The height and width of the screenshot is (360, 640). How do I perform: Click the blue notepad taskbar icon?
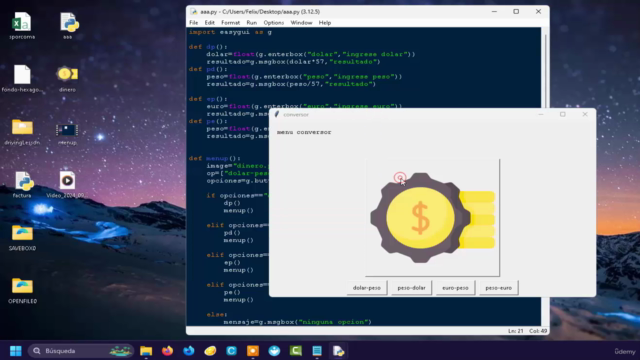tap(317, 351)
